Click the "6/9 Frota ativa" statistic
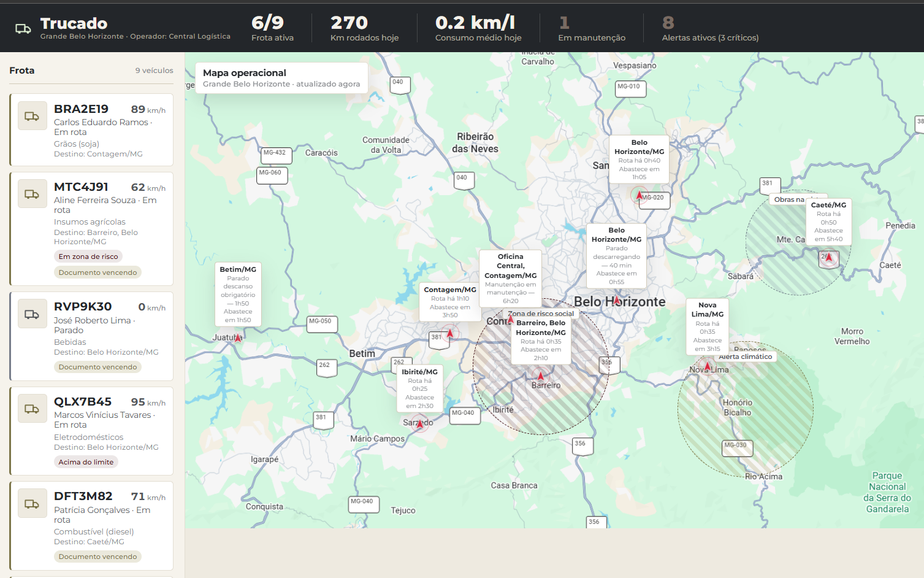This screenshot has height=578, width=924. coord(272,28)
